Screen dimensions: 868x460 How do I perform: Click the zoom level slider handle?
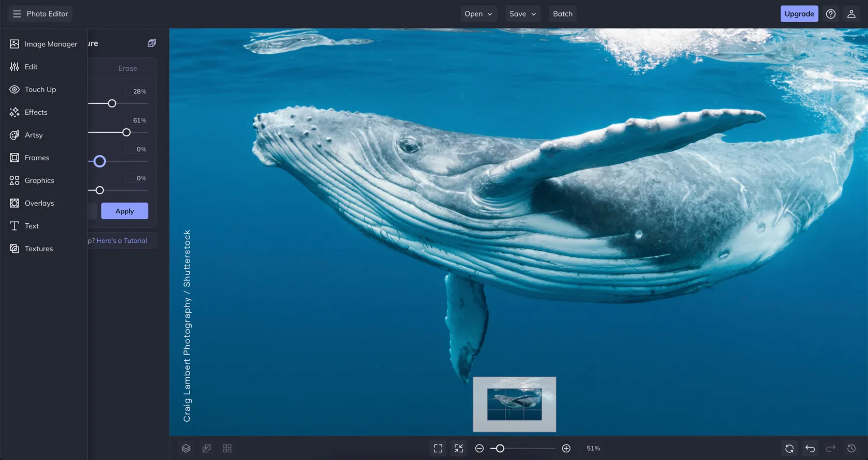point(500,449)
